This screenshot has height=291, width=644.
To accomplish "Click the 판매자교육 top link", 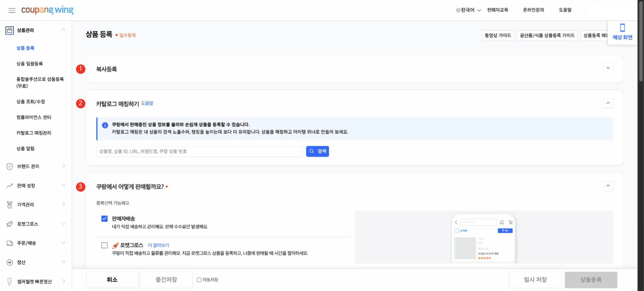I will pos(497,10).
